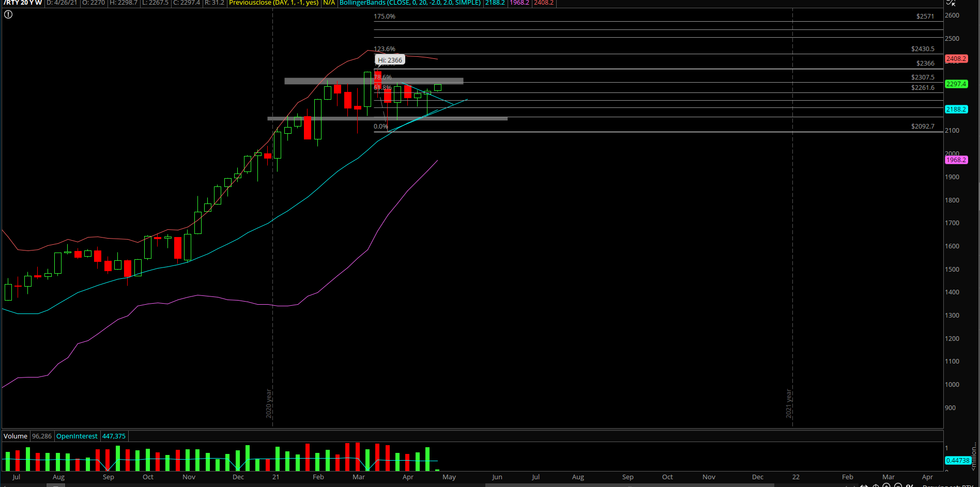980x487 pixels.
Task: Click the Volume study label
Action: 16,436
